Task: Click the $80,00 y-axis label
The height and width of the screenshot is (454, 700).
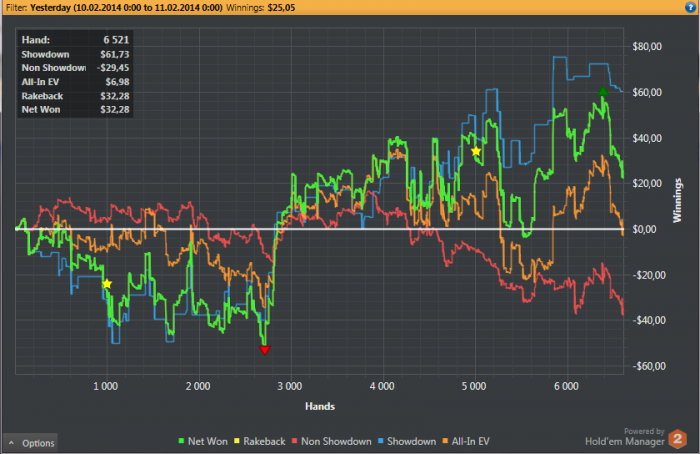Action: 647,46
